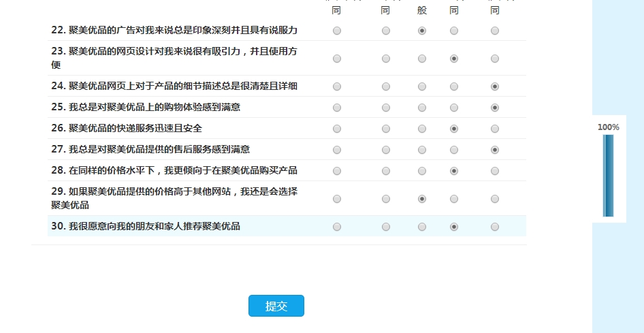Pick middle radio option for question 30
This screenshot has height=333, width=644.
click(422, 227)
